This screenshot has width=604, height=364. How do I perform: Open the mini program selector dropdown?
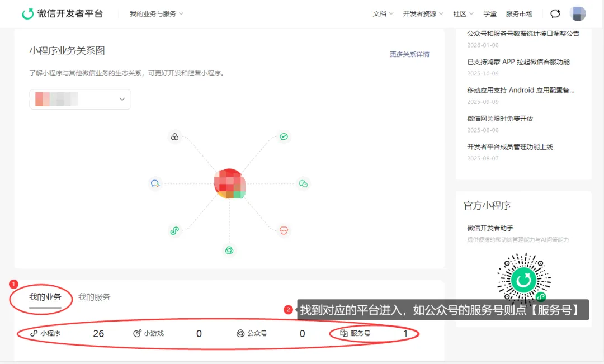tap(80, 100)
